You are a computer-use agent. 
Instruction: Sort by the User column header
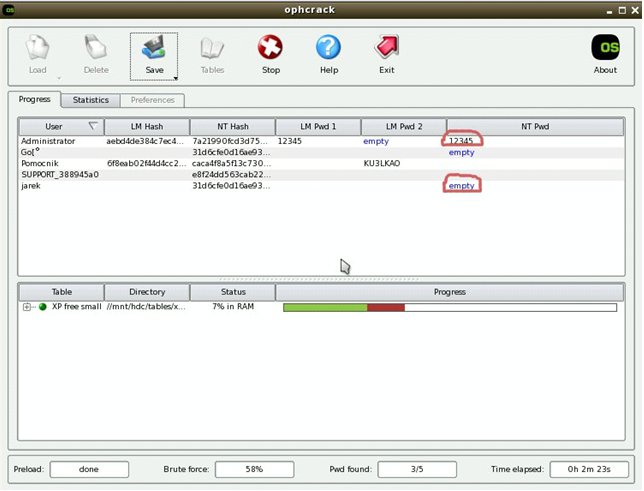[62, 127]
